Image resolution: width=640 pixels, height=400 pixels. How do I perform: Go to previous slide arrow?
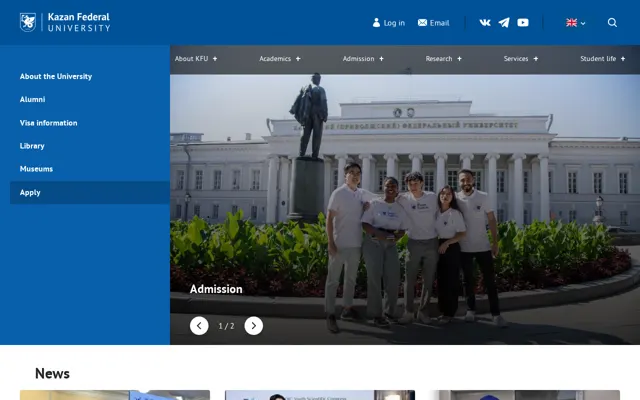point(199,326)
